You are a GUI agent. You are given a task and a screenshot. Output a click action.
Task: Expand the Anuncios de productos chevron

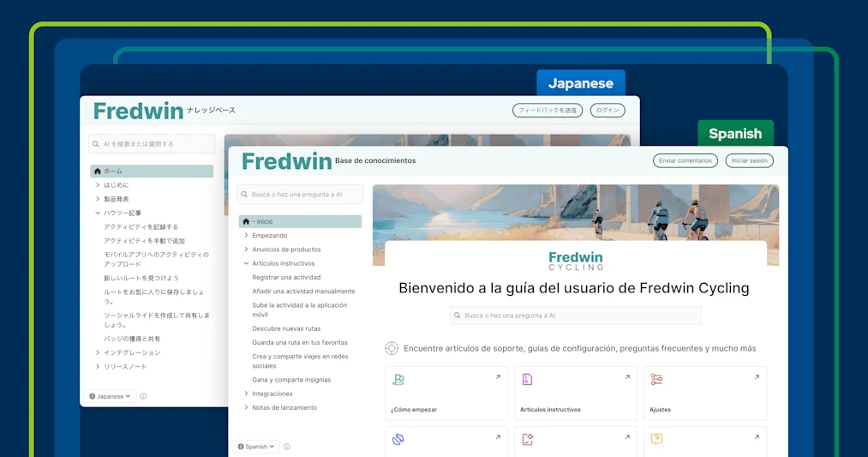coord(246,250)
